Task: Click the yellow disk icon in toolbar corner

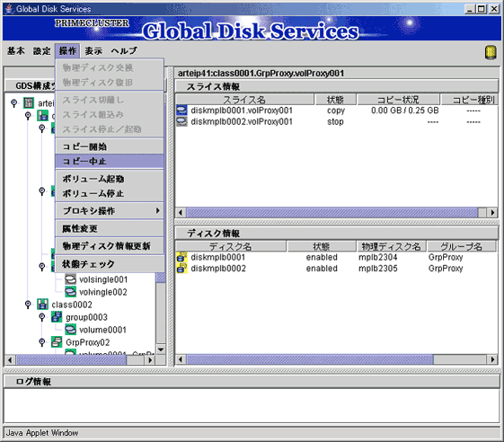Action: tap(491, 52)
